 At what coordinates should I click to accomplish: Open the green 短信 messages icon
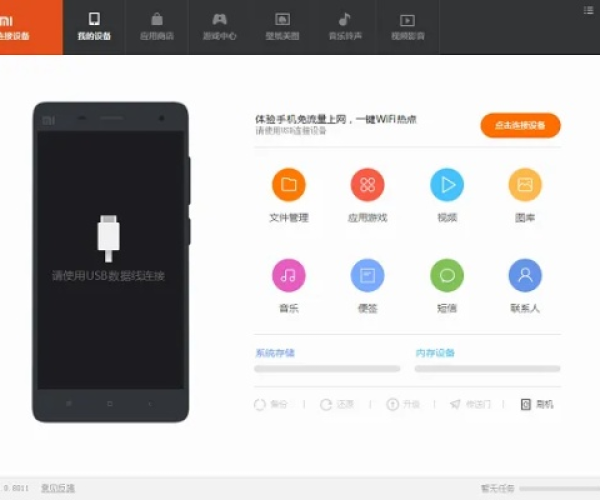click(447, 275)
